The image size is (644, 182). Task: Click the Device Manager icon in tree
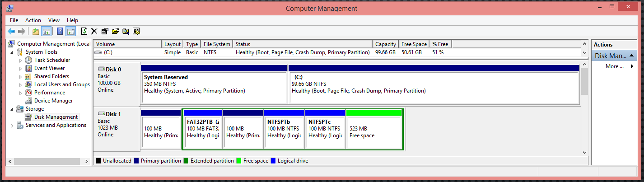28,101
